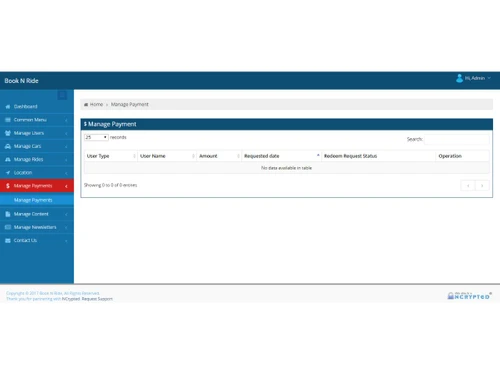Click the Manage Content document icon

tap(8, 214)
